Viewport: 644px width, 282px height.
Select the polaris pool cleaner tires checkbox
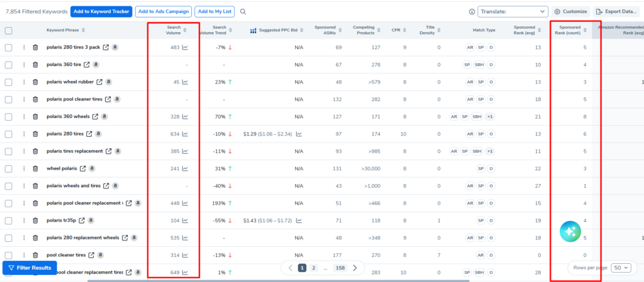(9, 99)
